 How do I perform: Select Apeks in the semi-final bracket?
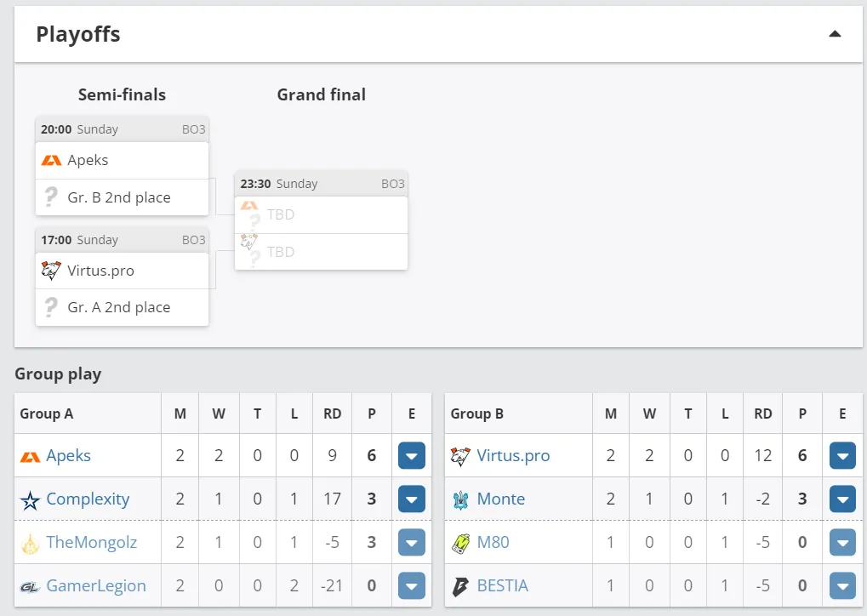123,160
